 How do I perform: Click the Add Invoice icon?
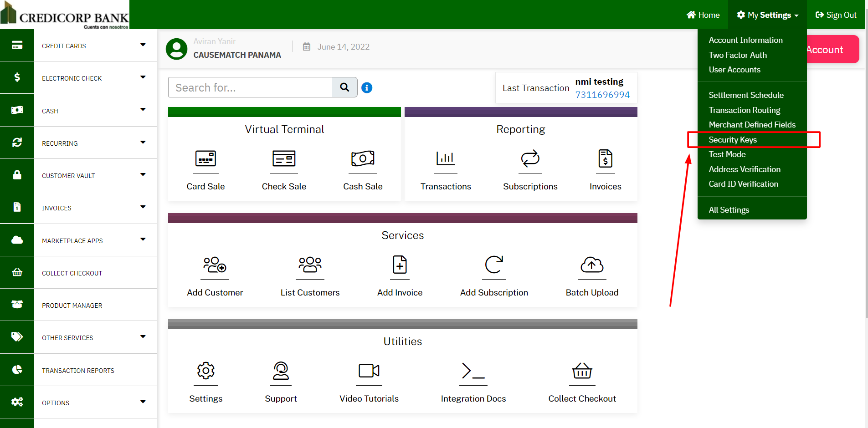click(x=400, y=265)
